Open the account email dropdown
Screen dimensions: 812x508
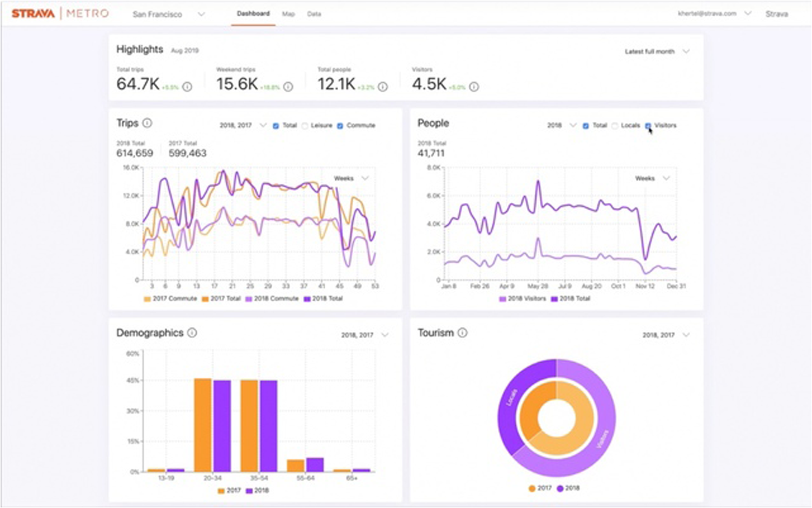coord(714,13)
